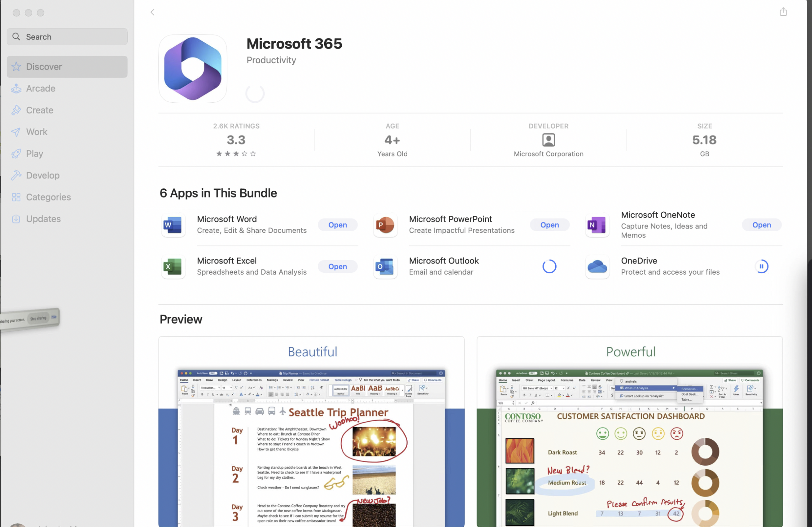Click the Microsoft Excel icon

[173, 267]
